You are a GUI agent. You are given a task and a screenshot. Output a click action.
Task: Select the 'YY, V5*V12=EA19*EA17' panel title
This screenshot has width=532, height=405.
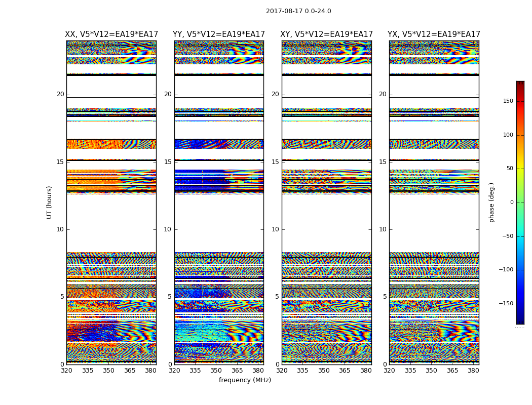(x=219, y=34)
